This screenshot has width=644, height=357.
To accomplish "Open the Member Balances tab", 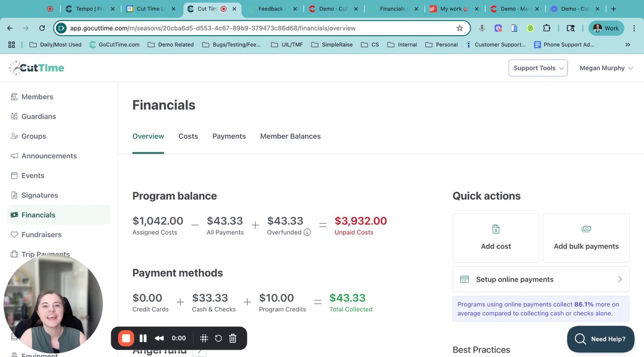I will 290,136.
